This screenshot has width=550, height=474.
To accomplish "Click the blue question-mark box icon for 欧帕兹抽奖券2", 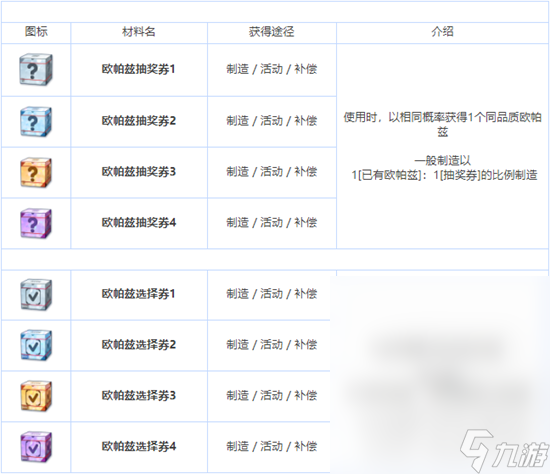I will 36,121.
